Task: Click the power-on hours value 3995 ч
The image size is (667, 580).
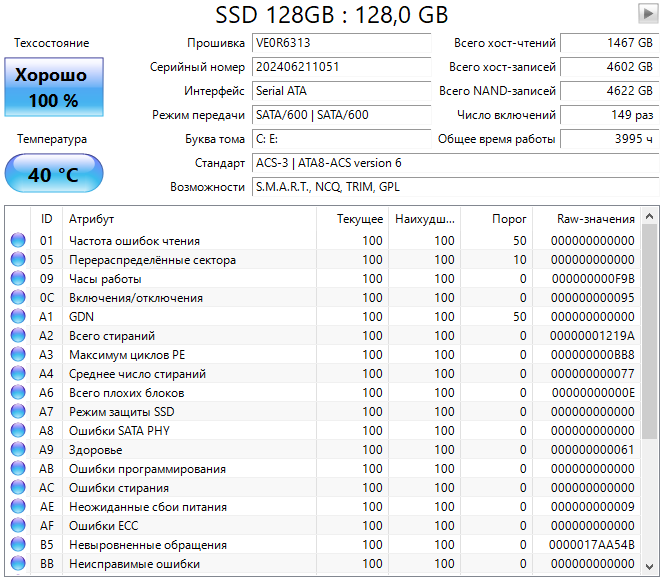Action: click(x=610, y=139)
